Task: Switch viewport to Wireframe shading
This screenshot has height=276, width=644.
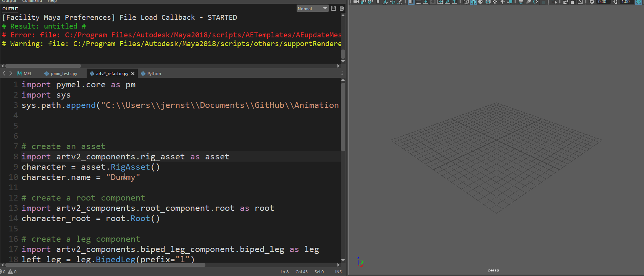Action: pos(466,2)
